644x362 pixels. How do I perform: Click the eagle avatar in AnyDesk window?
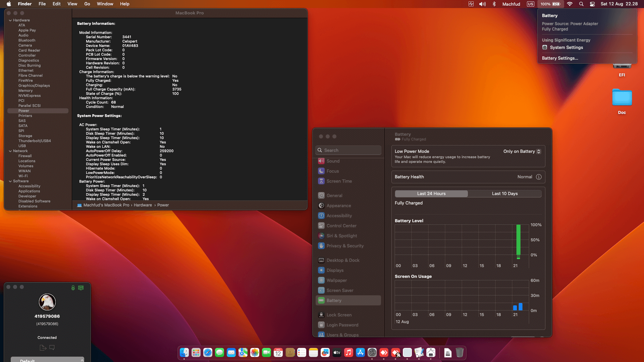pos(47,302)
